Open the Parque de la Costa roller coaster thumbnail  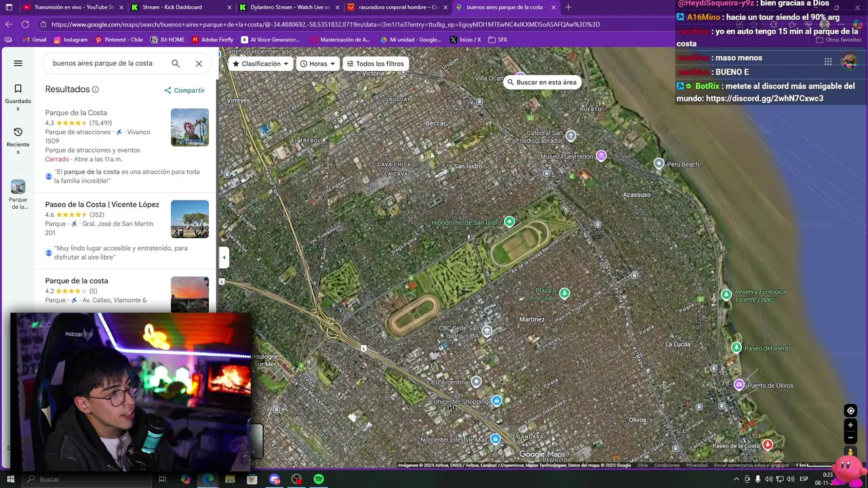click(x=190, y=127)
